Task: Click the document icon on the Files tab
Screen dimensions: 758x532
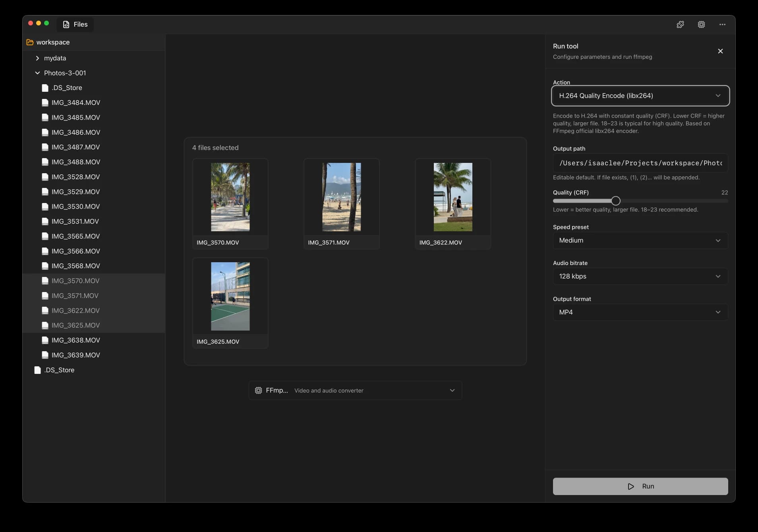Action: point(66,24)
